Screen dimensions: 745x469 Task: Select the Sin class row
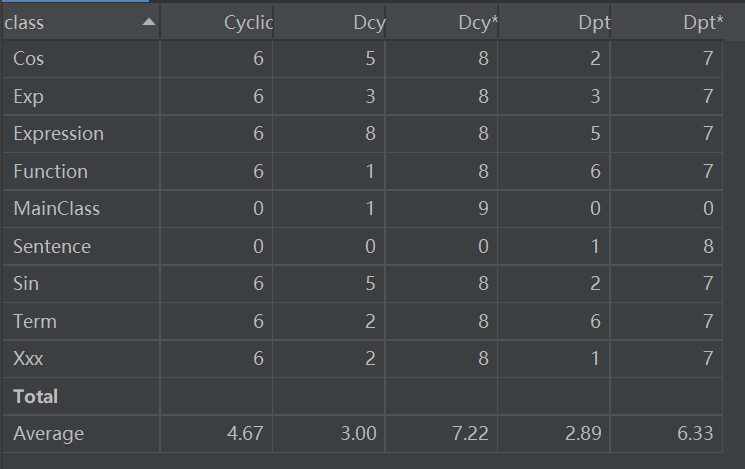pos(27,284)
